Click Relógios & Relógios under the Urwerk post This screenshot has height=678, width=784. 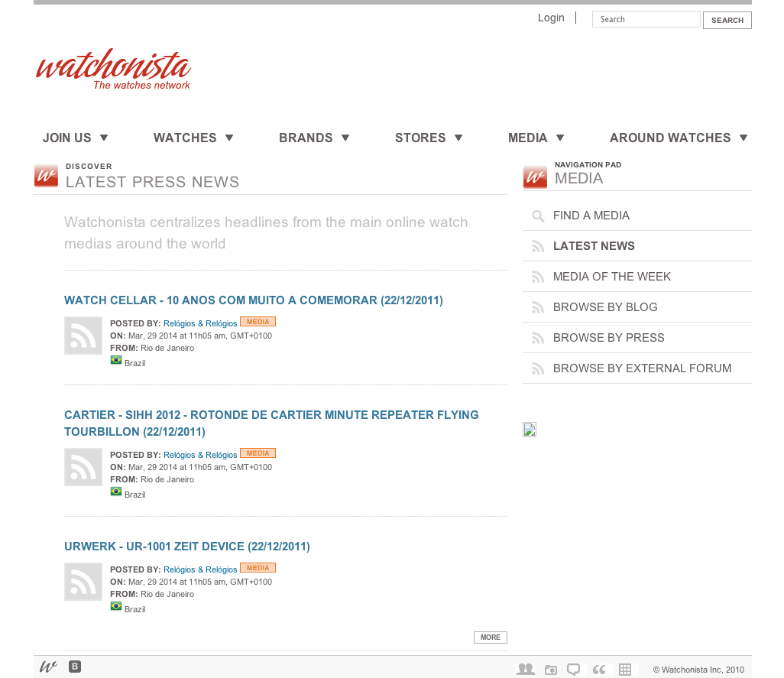pos(200,569)
